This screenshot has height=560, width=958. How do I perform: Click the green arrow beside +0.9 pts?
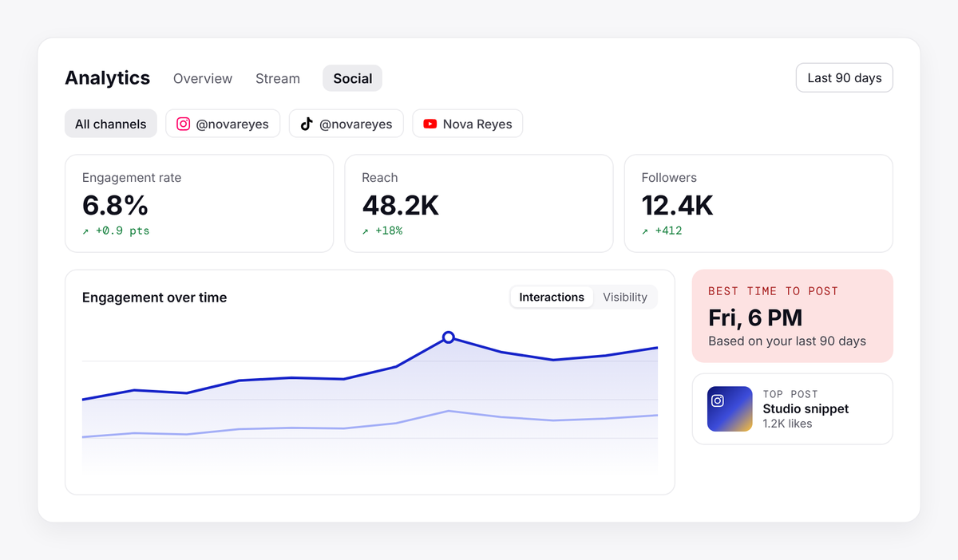click(x=86, y=231)
